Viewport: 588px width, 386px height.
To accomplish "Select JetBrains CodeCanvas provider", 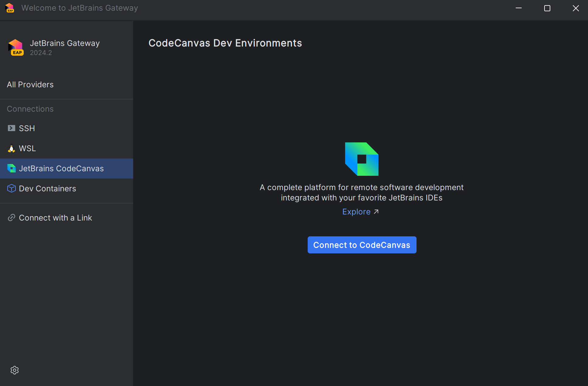I will point(61,169).
